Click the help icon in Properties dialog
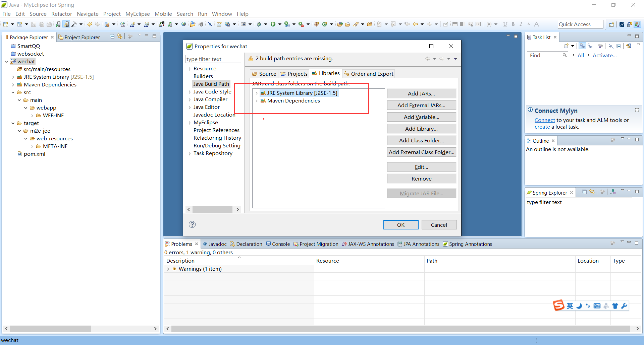The height and width of the screenshot is (345, 644). point(192,224)
